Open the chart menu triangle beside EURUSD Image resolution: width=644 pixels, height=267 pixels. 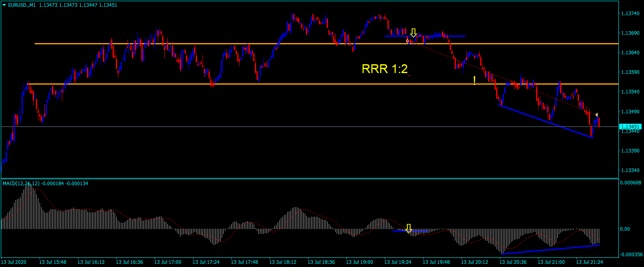pyautogui.click(x=4, y=5)
